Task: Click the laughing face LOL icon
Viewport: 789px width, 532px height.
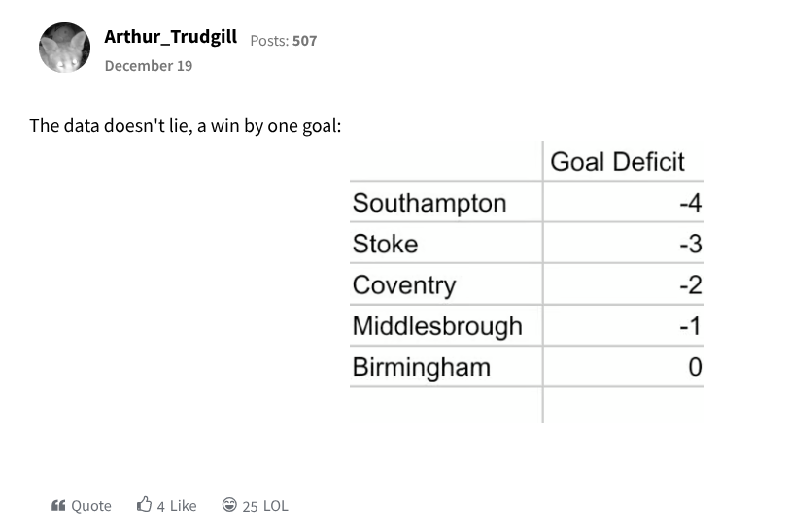Action: (229, 505)
